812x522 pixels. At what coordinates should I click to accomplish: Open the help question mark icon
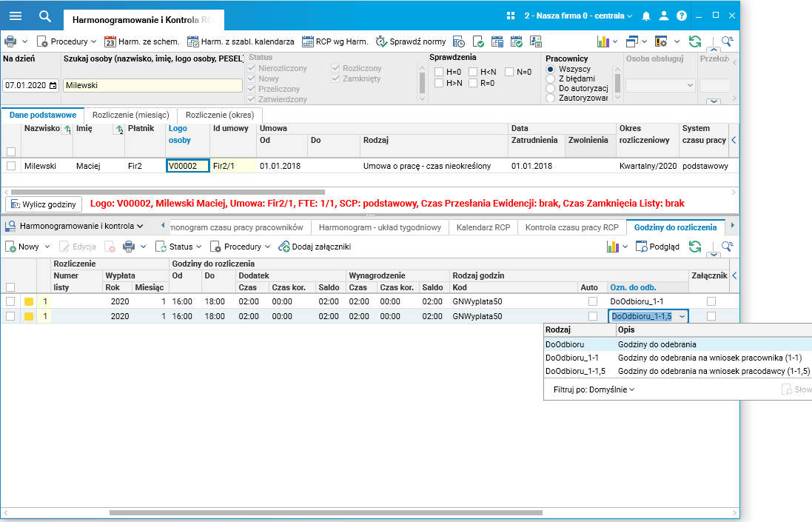(682, 16)
